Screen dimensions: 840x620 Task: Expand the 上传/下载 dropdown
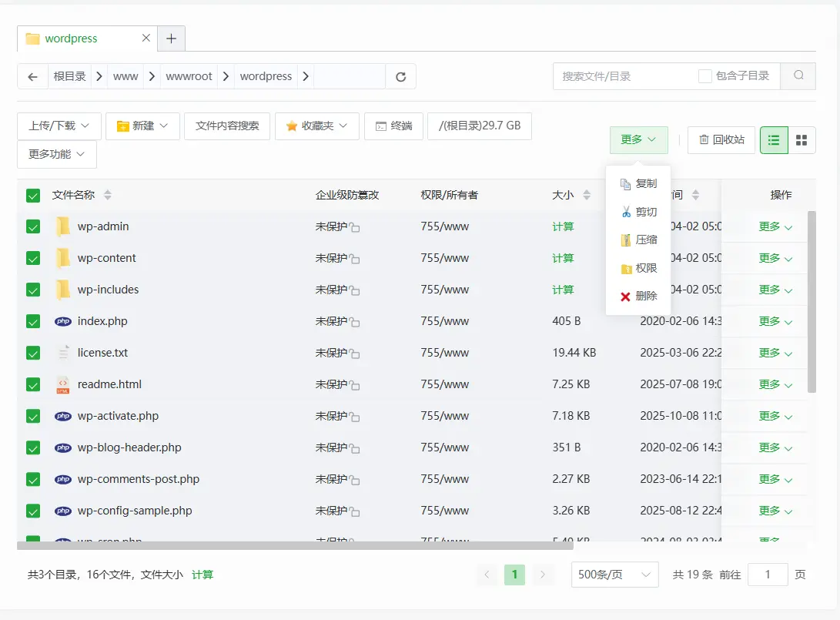pyautogui.click(x=59, y=126)
